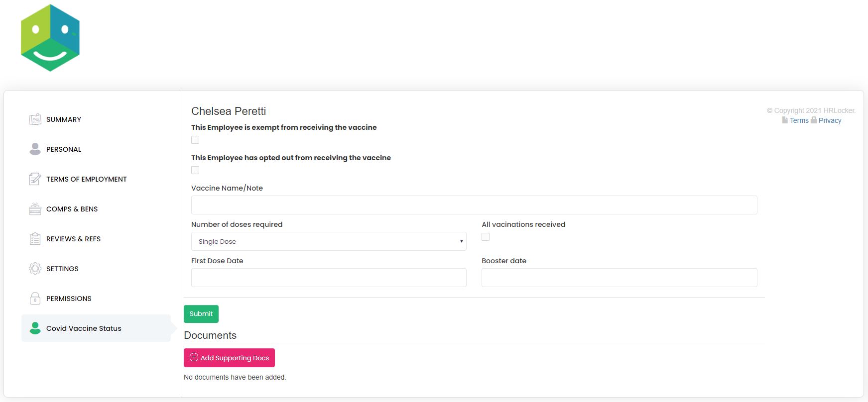
Task: Click the First Dose Date field
Action: [329, 278]
